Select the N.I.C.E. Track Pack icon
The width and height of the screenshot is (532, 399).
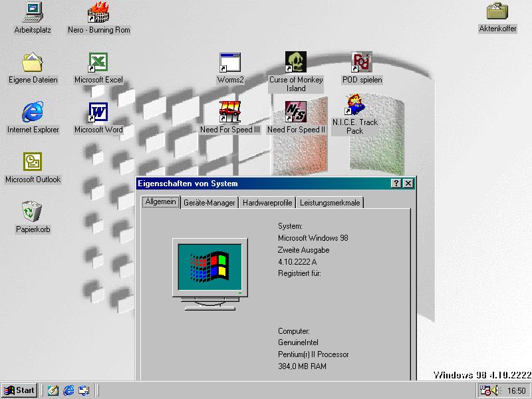(355, 106)
